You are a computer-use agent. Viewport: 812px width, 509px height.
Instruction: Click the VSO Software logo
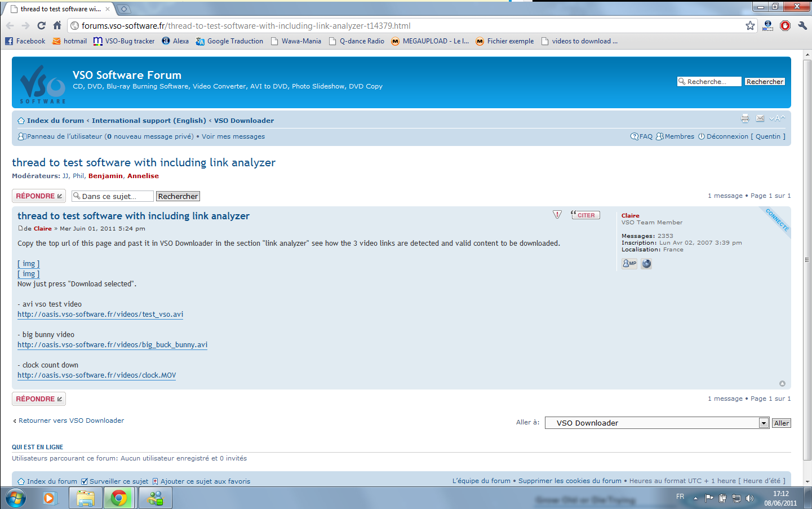pyautogui.click(x=42, y=83)
